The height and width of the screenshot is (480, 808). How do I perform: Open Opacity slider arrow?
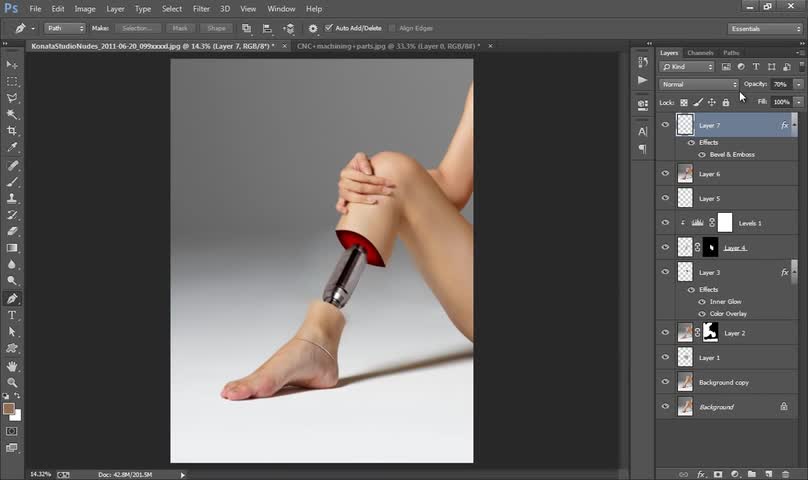point(798,84)
